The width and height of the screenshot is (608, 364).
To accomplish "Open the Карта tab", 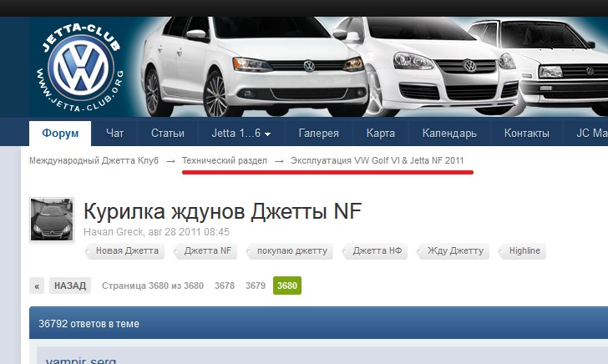I will click(381, 134).
